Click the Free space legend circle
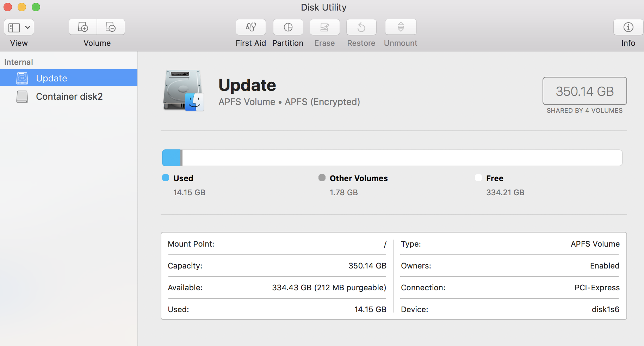Image resolution: width=644 pixels, height=346 pixels. pos(478,178)
